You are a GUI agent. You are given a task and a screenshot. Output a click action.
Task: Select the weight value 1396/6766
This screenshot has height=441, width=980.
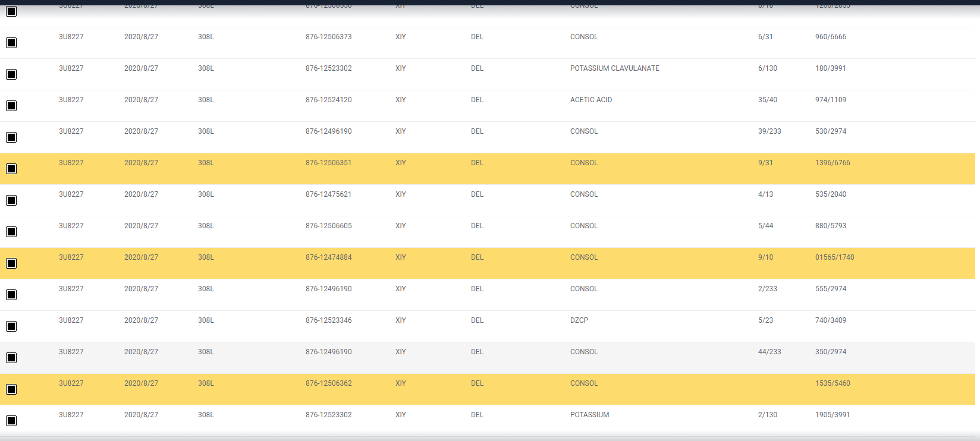(x=832, y=163)
